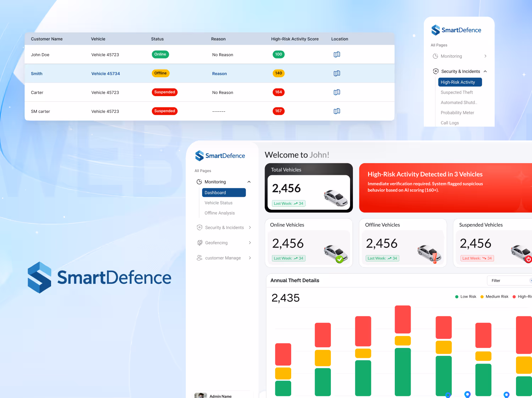The image size is (532, 398).
Task: Open map location for SM carter row
Action: tap(337, 111)
